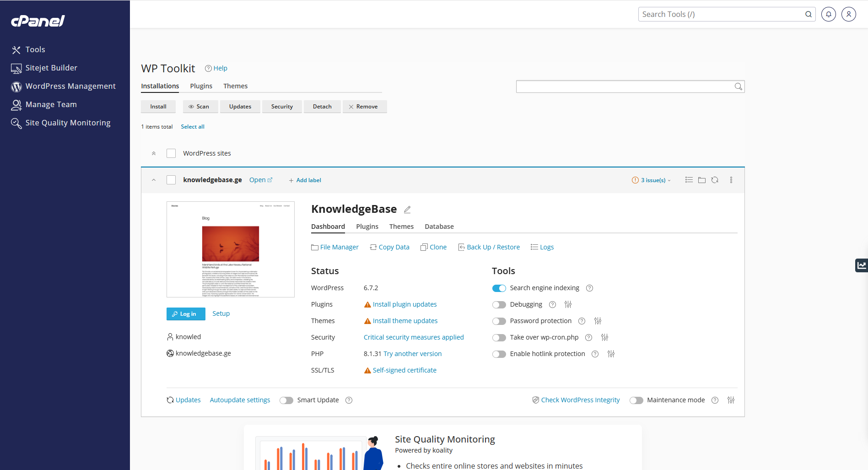
Task: Click the cPanel logo
Action: click(x=38, y=21)
